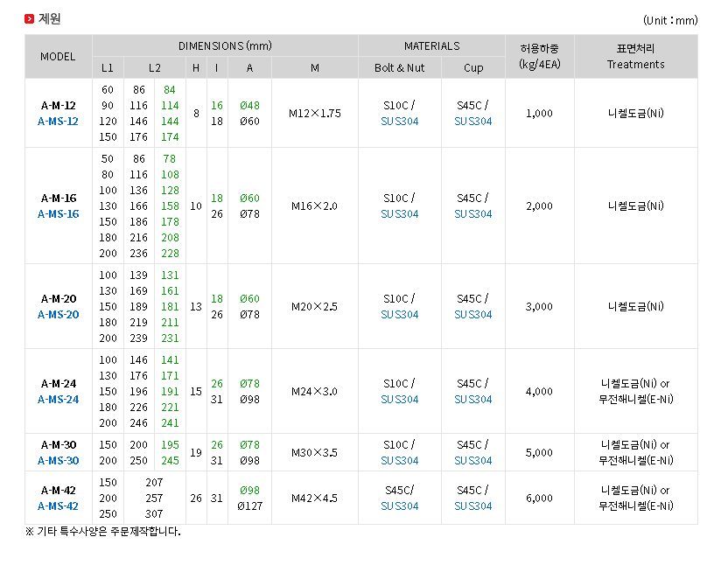Click 무전해니켈(E-Ni) in A-M-24 row
This screenshot has width=728, height=565.
pyautogui.click(x=635, y=399)
